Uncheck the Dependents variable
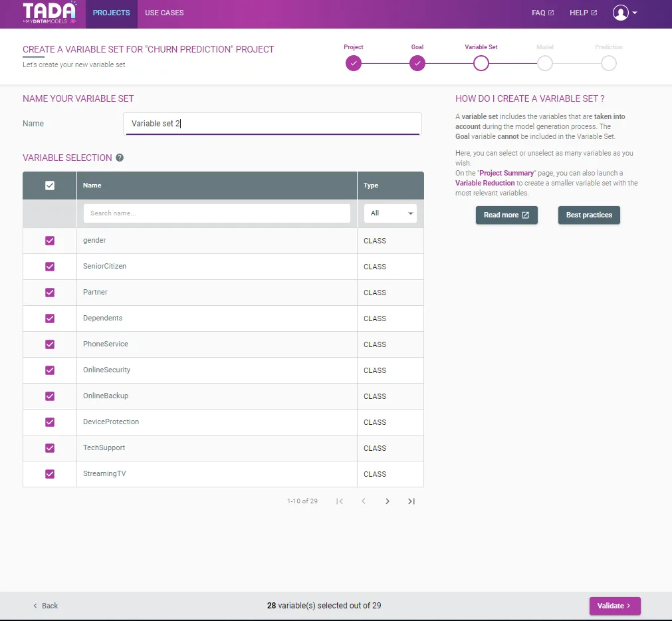 point(50,318)
